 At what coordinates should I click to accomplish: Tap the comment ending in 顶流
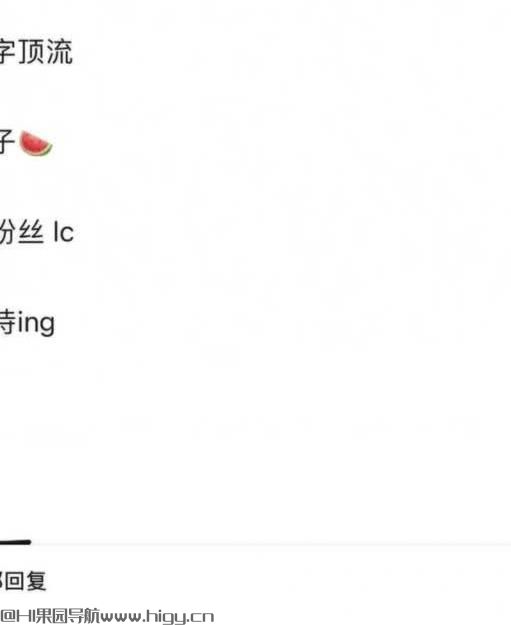[36, 52]
